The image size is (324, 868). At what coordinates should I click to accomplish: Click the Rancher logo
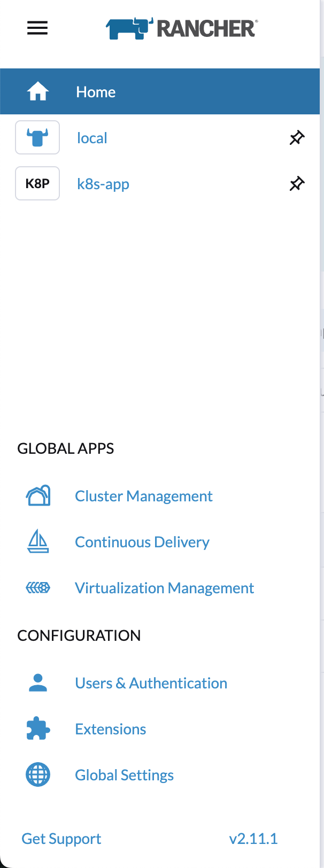tap(182, 28)
